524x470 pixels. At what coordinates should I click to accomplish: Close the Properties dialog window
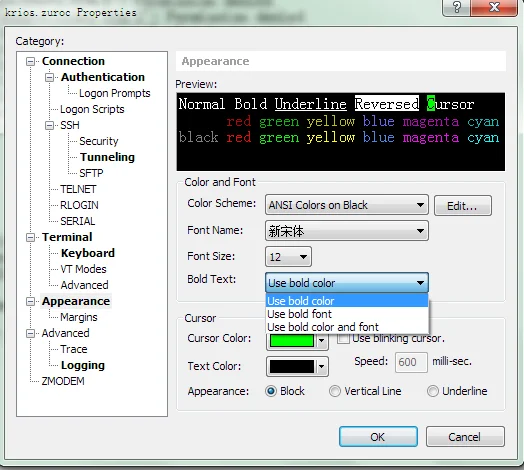pos(494,7)
